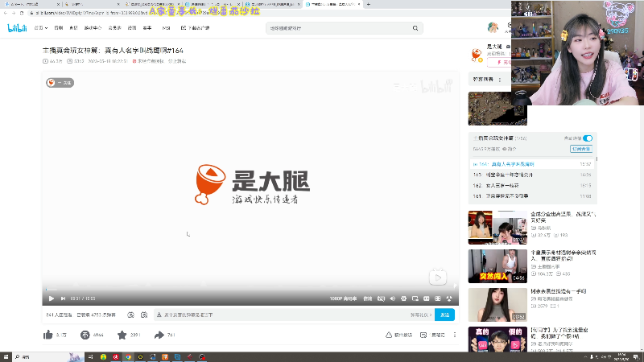Screen dimensions: 644x362
Task: Switch to the third browser tab
Action: pyautogui.click(x=152, y=4)
